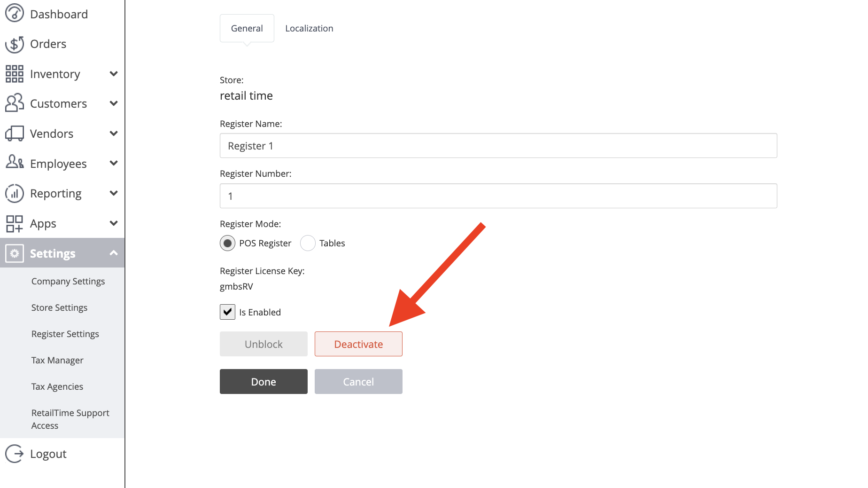This screenshot has height=488, width=868.
Task: Click the Dashboard gauge icon
Action: pyautogui.click(x=15, y=13)
